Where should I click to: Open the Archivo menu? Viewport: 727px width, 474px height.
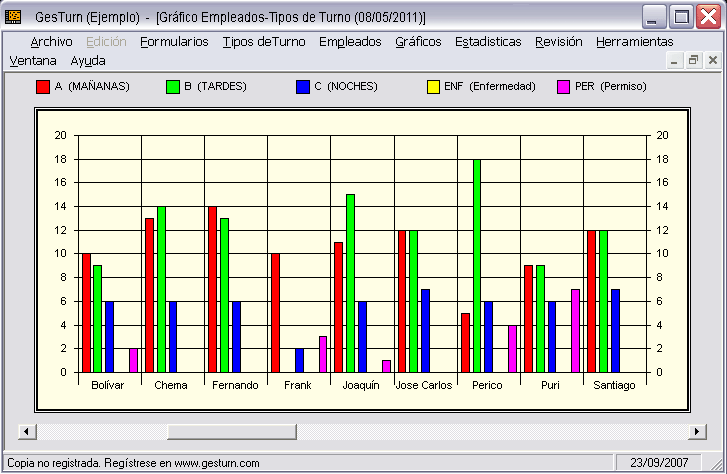(x=51, y=42)
